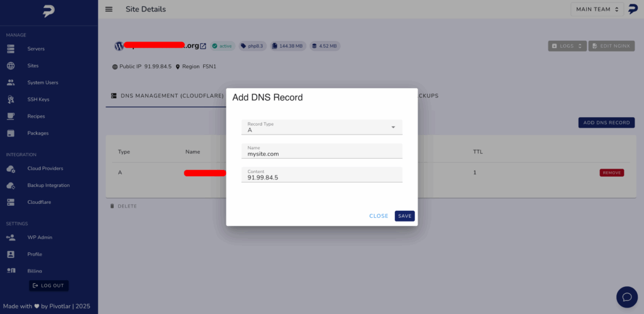Open WP Admin settings item
644x314 pixels.
pyautogui.click(x=40, y=238)
